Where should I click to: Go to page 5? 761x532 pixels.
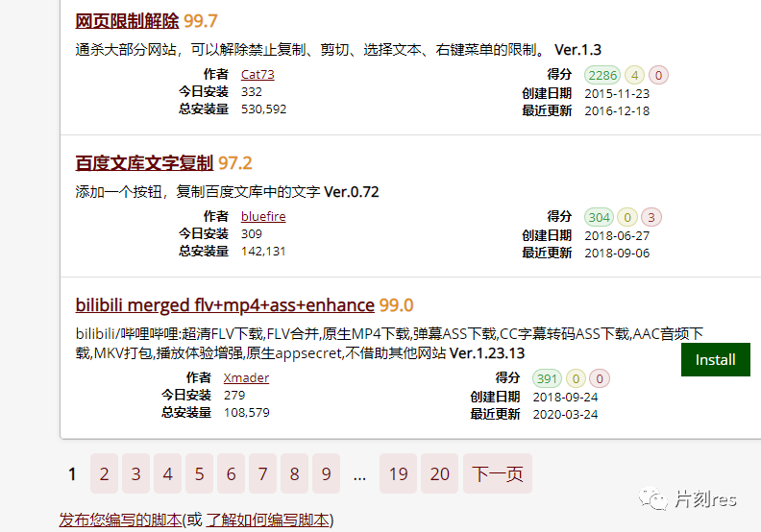pos(199,473)
